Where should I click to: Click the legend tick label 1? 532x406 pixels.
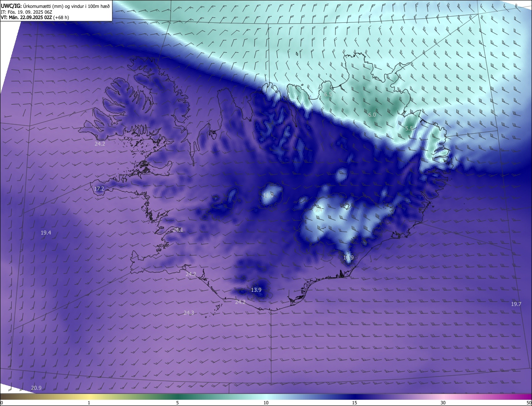89,403
